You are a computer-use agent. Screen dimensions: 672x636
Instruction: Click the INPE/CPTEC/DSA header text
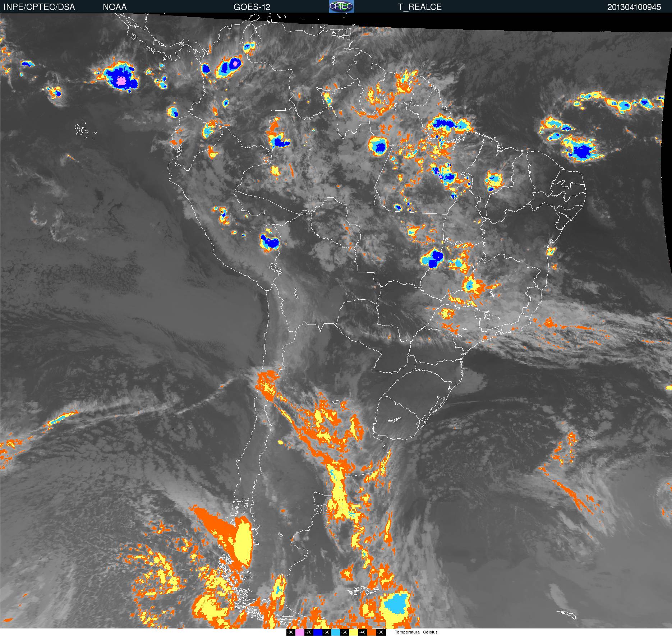(x=39, y=7)
